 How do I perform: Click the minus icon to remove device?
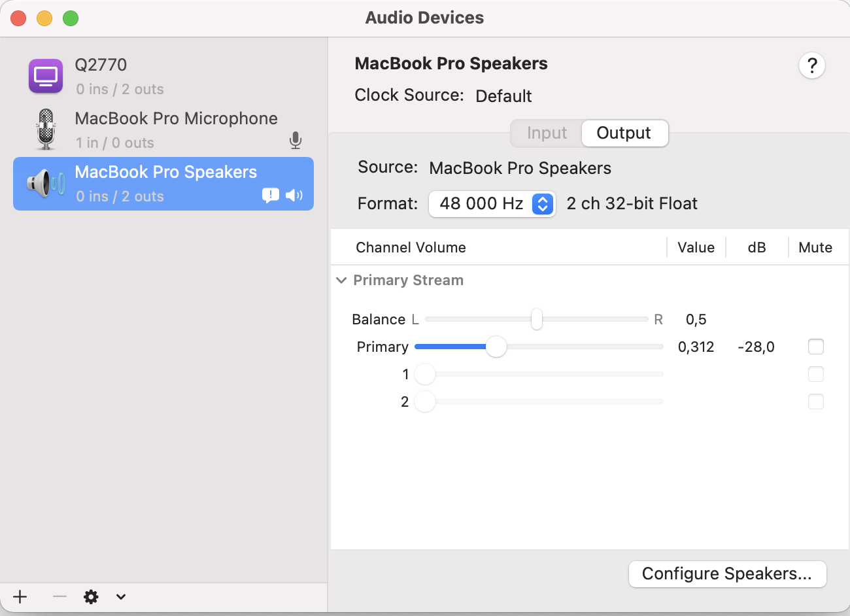tap(59, 596)
